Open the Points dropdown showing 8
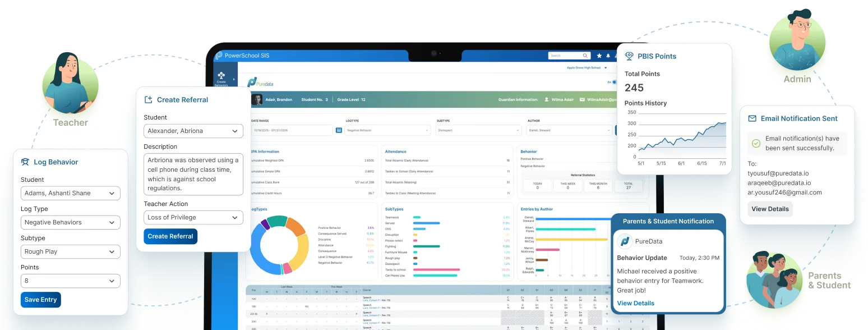This screenshot has width=868, height=330. click(71, 281)
